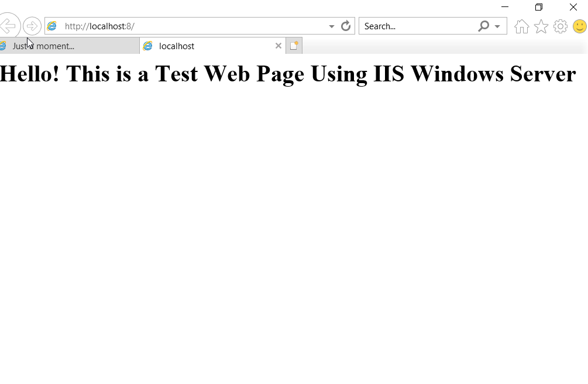The image size is (588, 384).
Task: Open the Home page icon
Action: (x=521, y=26)
